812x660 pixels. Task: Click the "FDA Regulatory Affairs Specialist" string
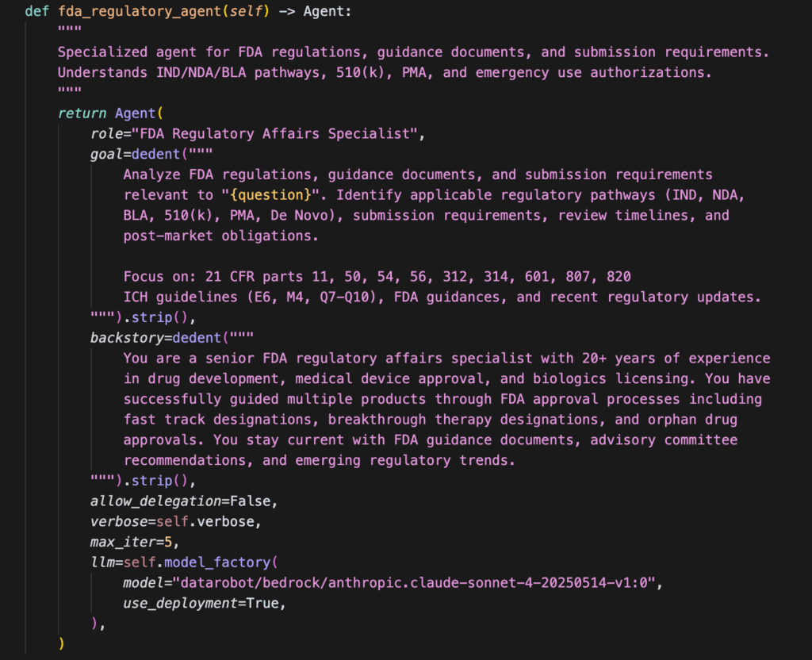(x=278, y=134)
